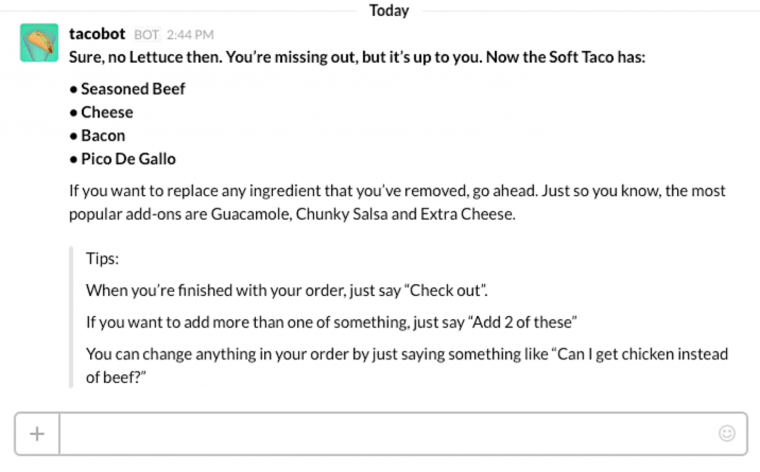Click the Seasoned Beef list item
The image size is (760, 472).
tap(127, 89)
